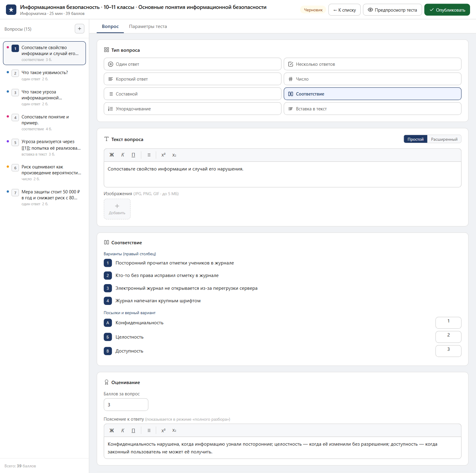Screen dimensions: 476x473
Task: Add a new question with plus icon
Action: (x=79, y=29)
